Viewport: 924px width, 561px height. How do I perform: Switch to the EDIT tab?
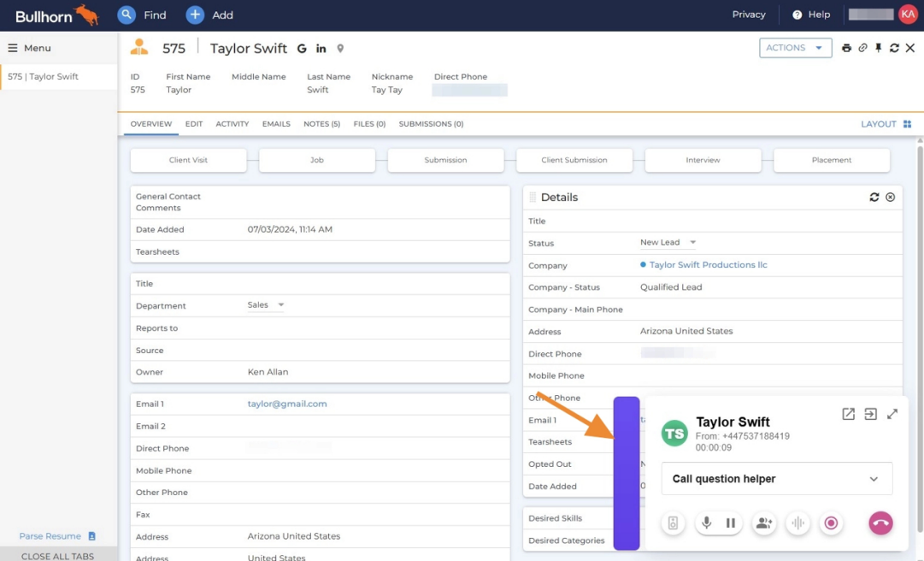(193, 124)
